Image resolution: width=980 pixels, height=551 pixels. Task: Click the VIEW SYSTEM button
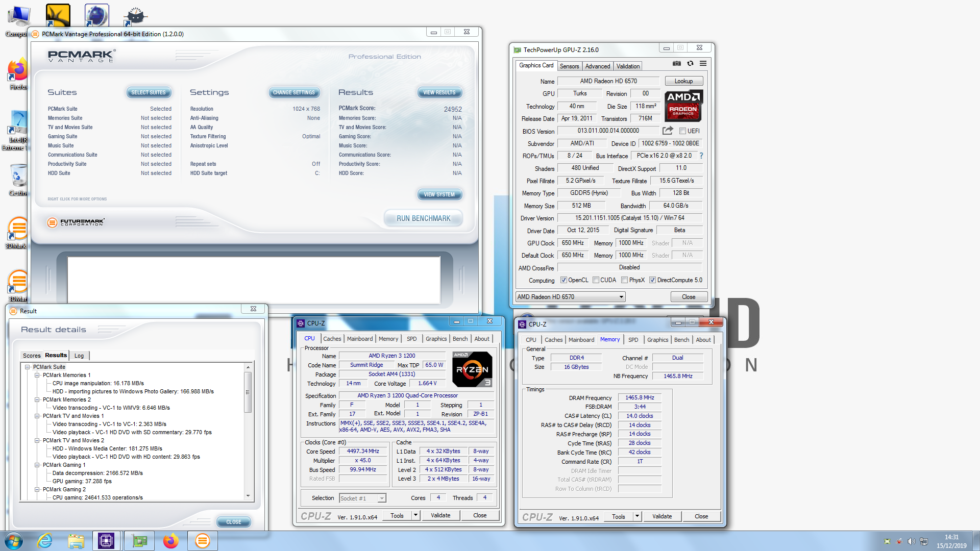[439, 194]
